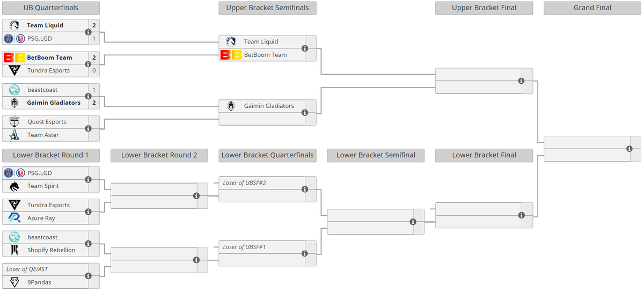Open info for Tundra Esports vs Azure Ray
Image resolution: width=644 pixels, height=292 pixels.
click(x=88, y=212)
